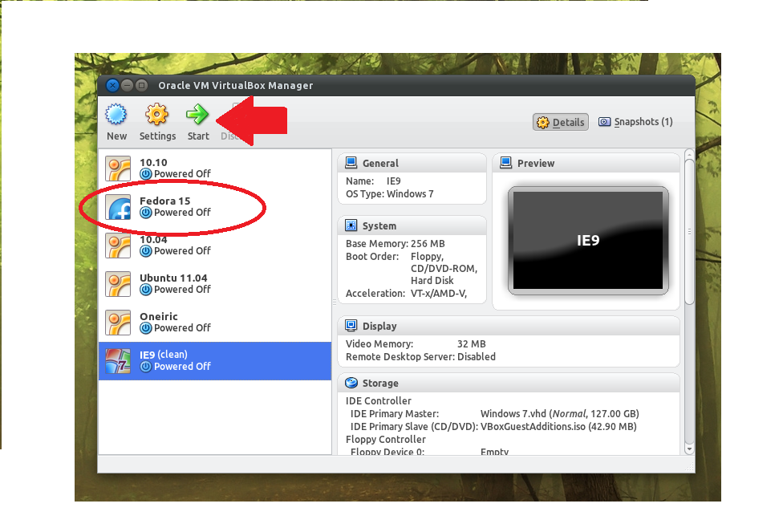Click the IE9 preview thumbnail
This screenshot has height=532, width=783.
coord(588,240)
